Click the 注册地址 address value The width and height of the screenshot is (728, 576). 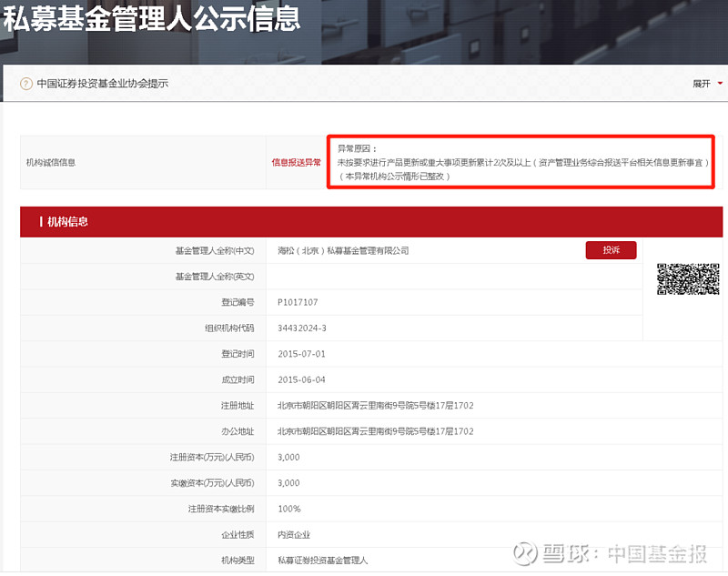pos(376,406)
